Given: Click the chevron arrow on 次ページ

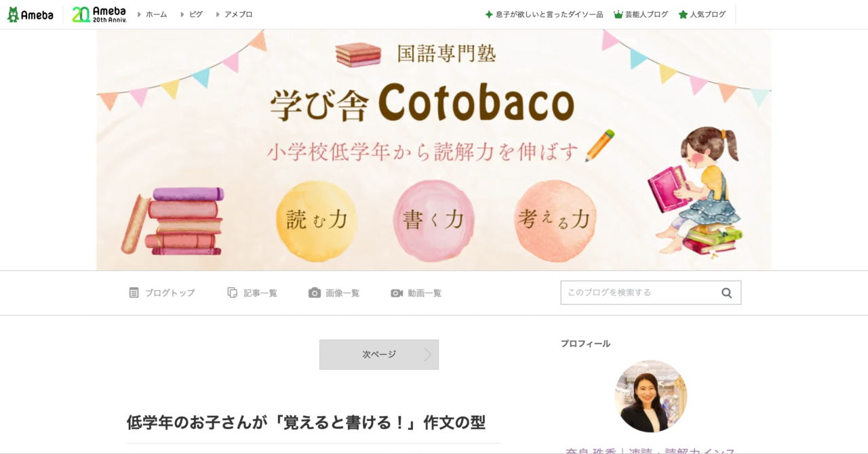Looking at the screenshot, I should [x=427, y=354].
